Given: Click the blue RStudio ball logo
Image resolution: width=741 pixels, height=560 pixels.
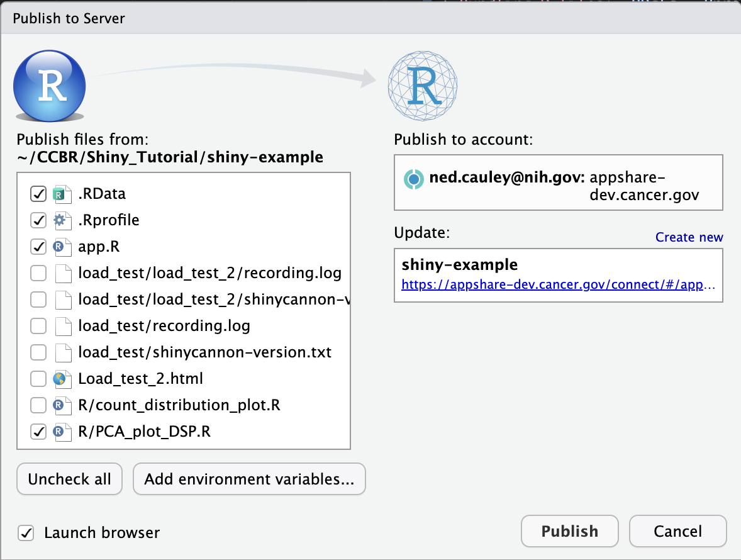Looking at the screenshot, I should point(50,86).
